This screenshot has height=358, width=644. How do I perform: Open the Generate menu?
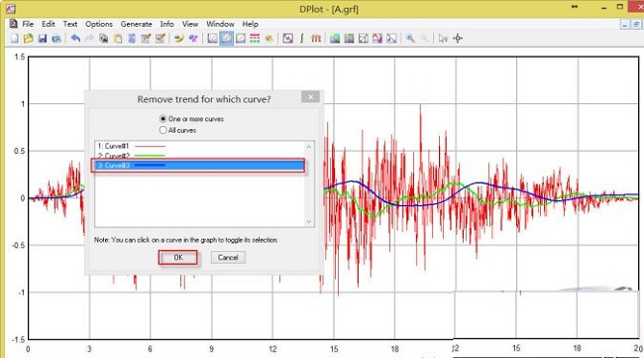coord(137,24)
